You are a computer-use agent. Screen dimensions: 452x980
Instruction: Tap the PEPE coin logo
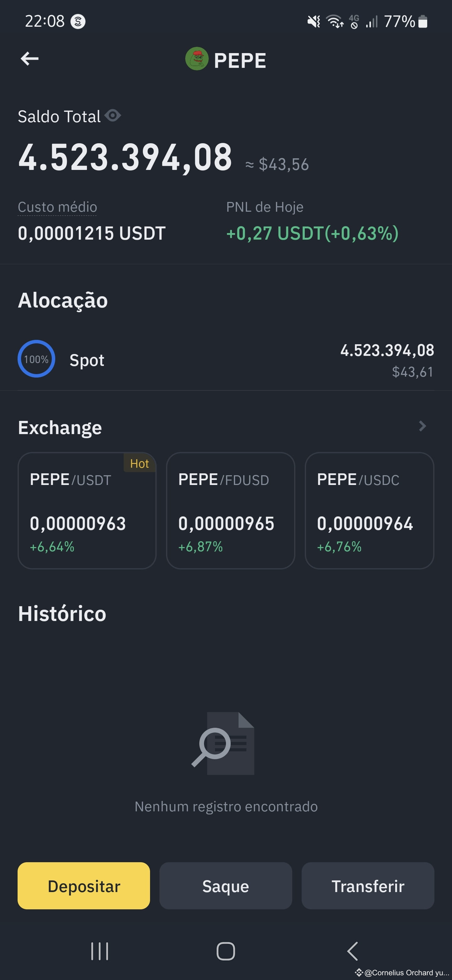(196, 59)
